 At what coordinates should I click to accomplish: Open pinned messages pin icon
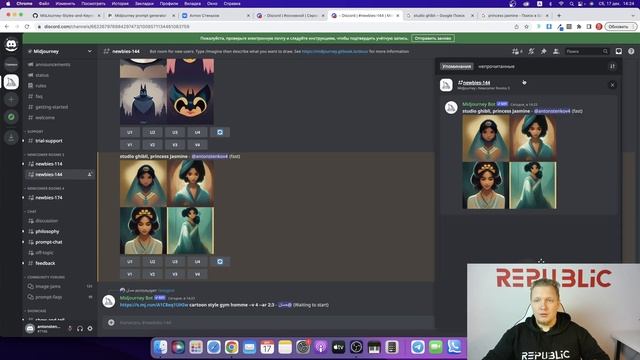point(543,51)
